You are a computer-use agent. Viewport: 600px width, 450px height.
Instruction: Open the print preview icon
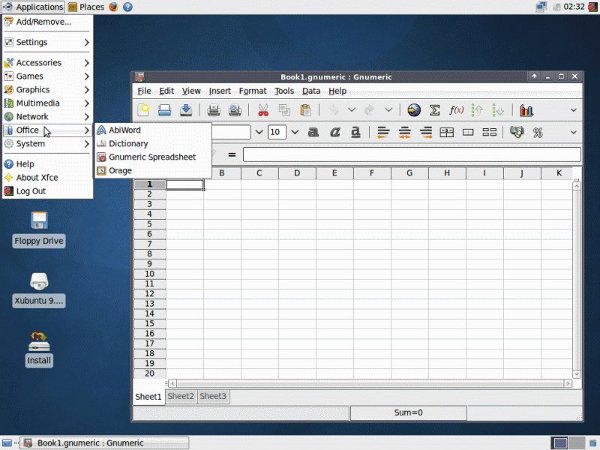[x=235, y=110]
